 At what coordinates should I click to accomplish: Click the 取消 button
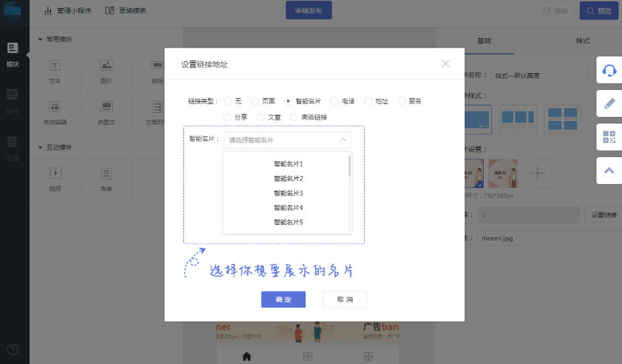click(x=345, y=300)
